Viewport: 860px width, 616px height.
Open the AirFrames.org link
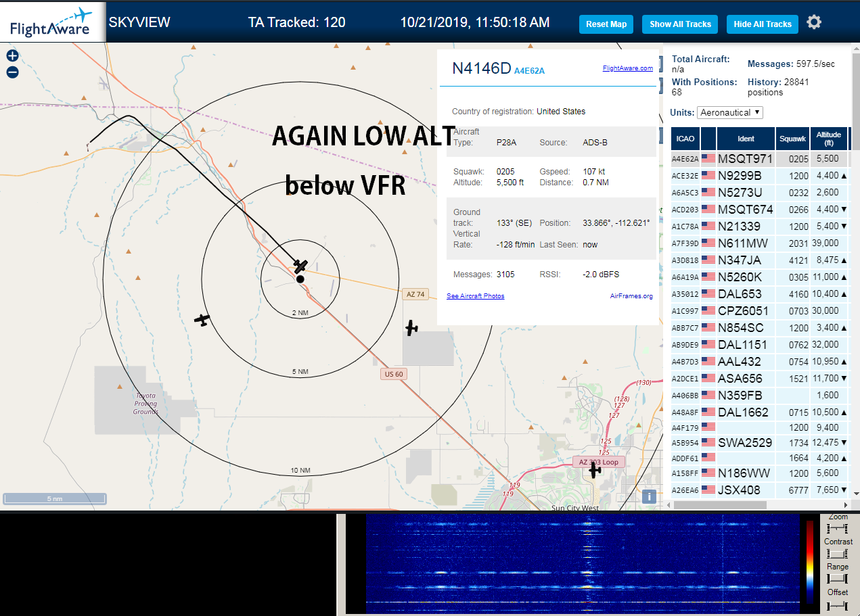[631, 296]
